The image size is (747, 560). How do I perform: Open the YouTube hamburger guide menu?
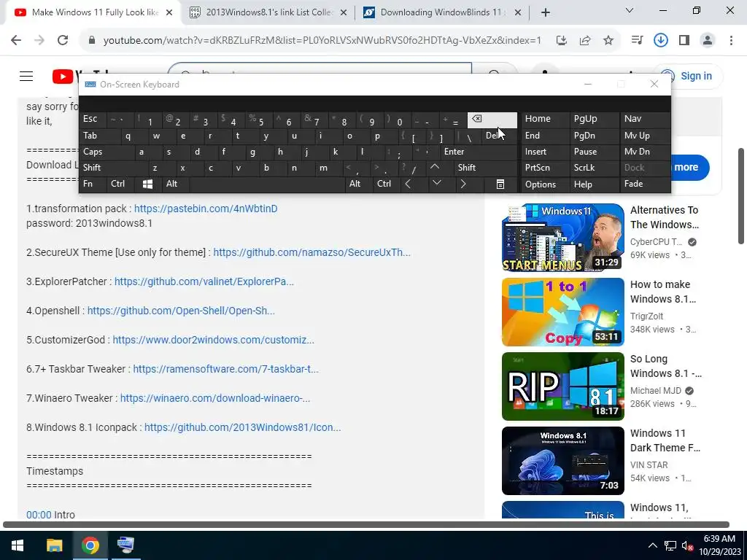[26, 76]
